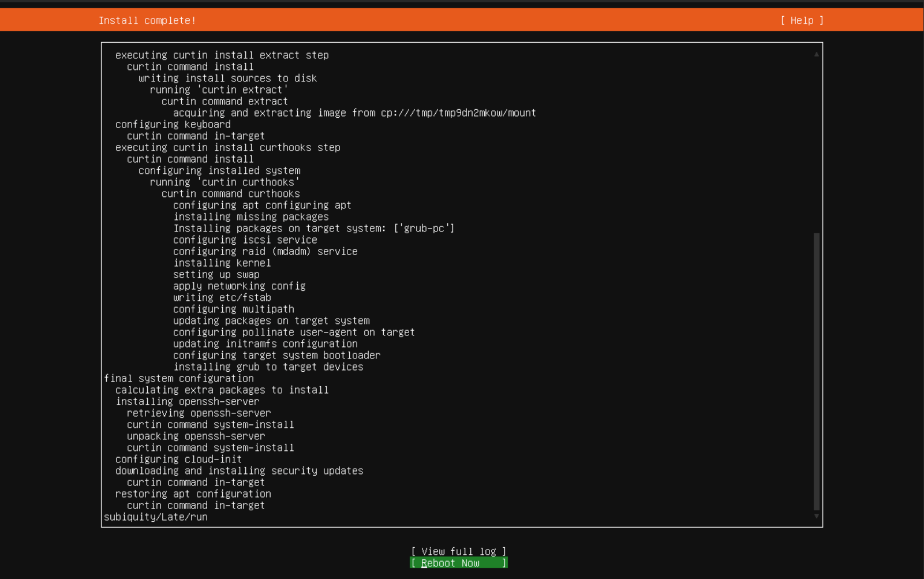Open the Help menu in the header
Screen dimensions: 924x579
tap(802, 20)
